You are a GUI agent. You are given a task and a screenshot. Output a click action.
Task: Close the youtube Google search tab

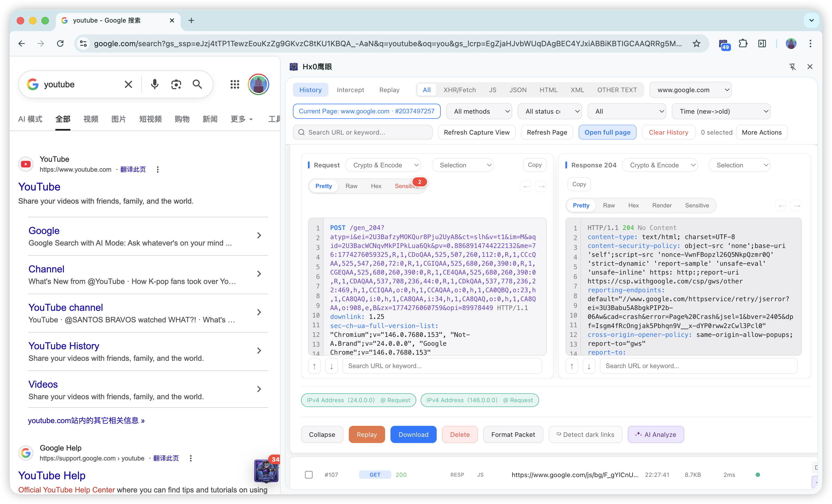[x=172, y=21]
